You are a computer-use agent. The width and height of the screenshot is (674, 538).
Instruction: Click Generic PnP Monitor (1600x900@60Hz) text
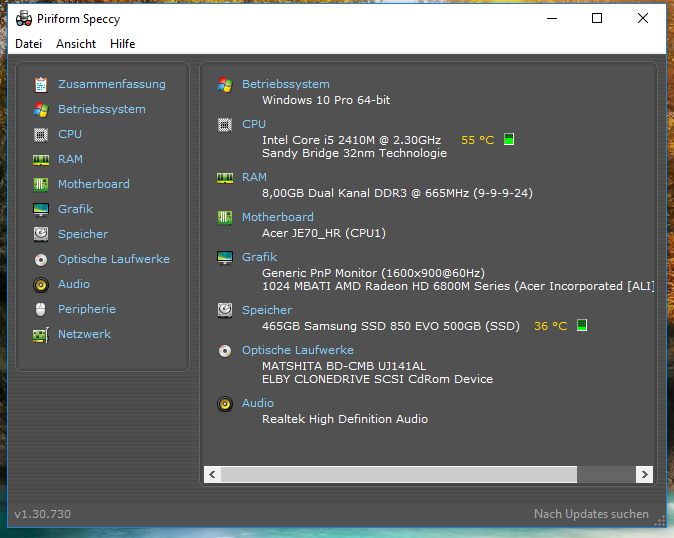[x=374, y=273]
